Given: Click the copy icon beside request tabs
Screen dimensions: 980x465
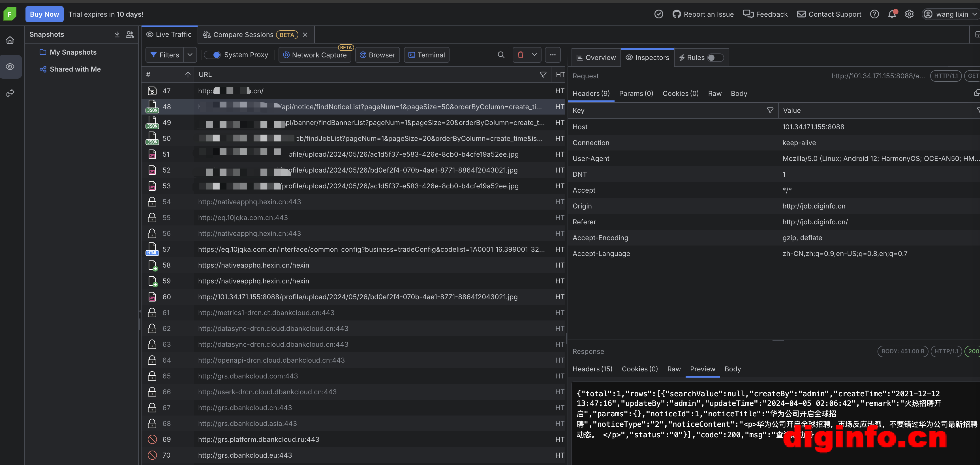Looking at the screenshot, I should coord(976,93).
